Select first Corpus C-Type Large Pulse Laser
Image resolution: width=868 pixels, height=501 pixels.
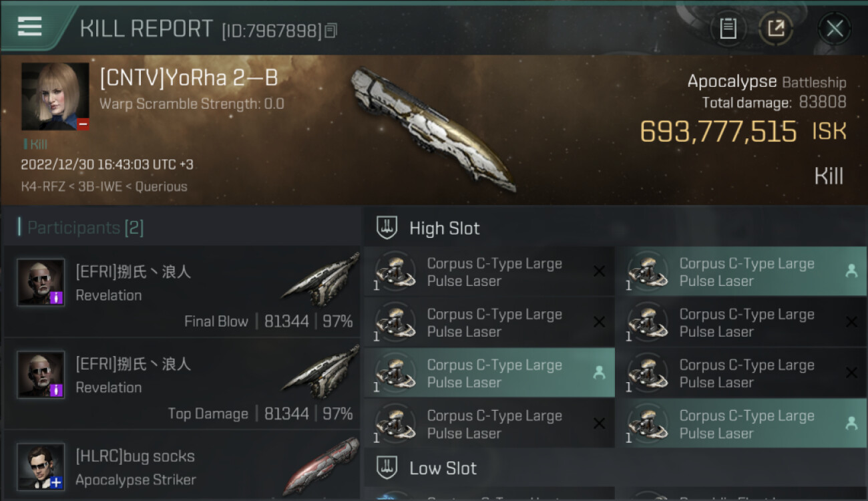[x=489, y=272]
